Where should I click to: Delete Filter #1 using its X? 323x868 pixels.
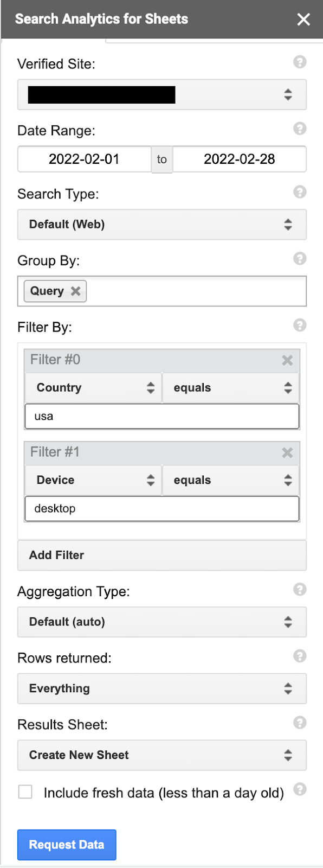[287, 453]
